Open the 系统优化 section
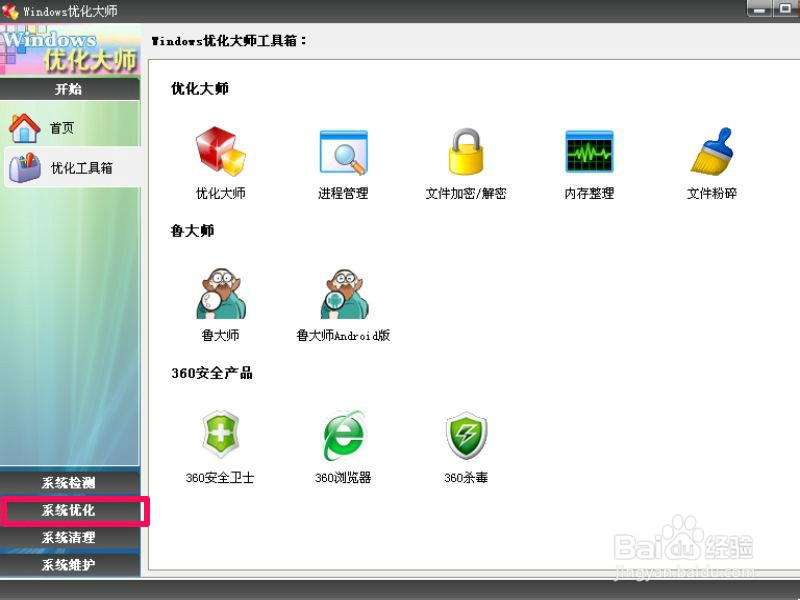 [x=70, y=511]
